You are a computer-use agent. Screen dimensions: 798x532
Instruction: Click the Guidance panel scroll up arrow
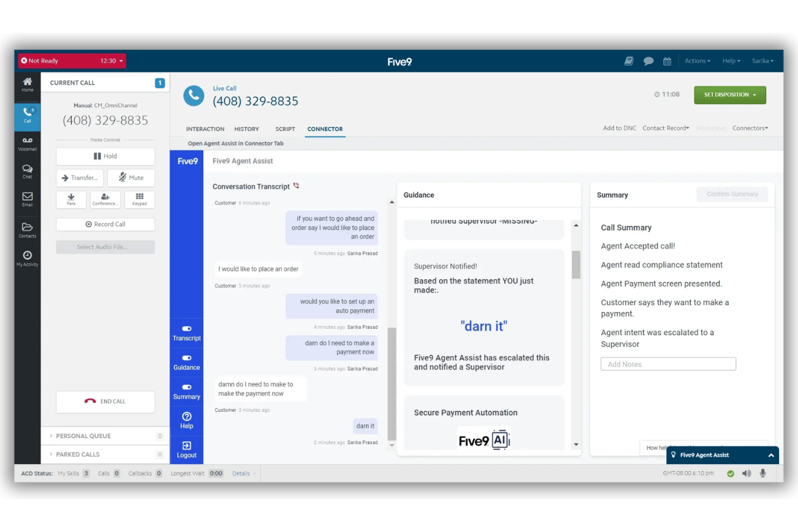tap(576, 225)
